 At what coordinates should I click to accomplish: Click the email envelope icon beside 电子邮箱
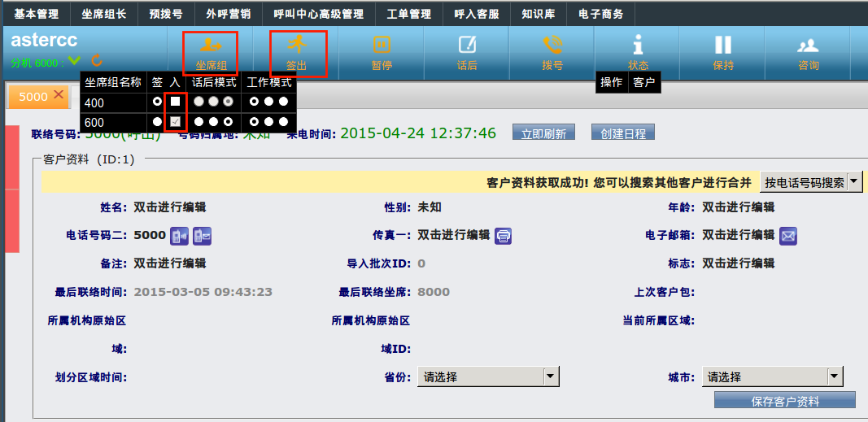pyautogui.click(x=788, y=236)
